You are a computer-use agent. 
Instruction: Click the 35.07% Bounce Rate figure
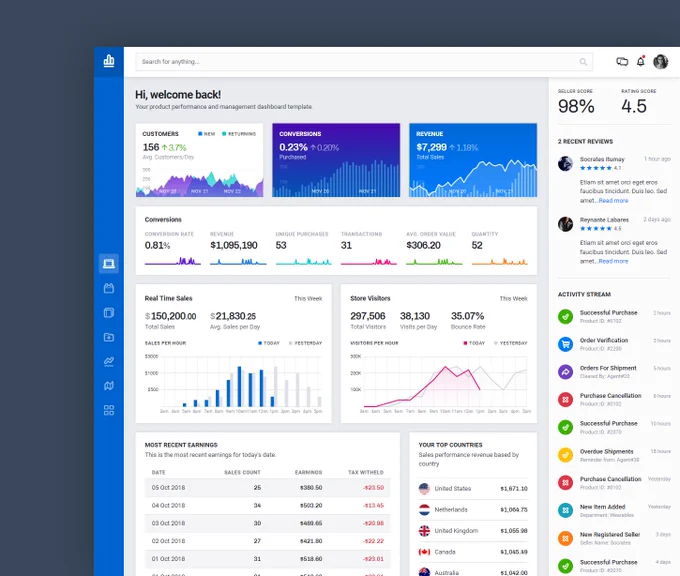[x=468, y=316]
